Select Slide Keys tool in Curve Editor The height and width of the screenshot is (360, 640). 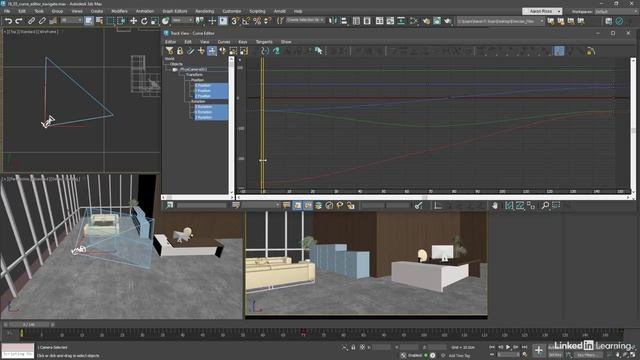click(x=222, y=51)
